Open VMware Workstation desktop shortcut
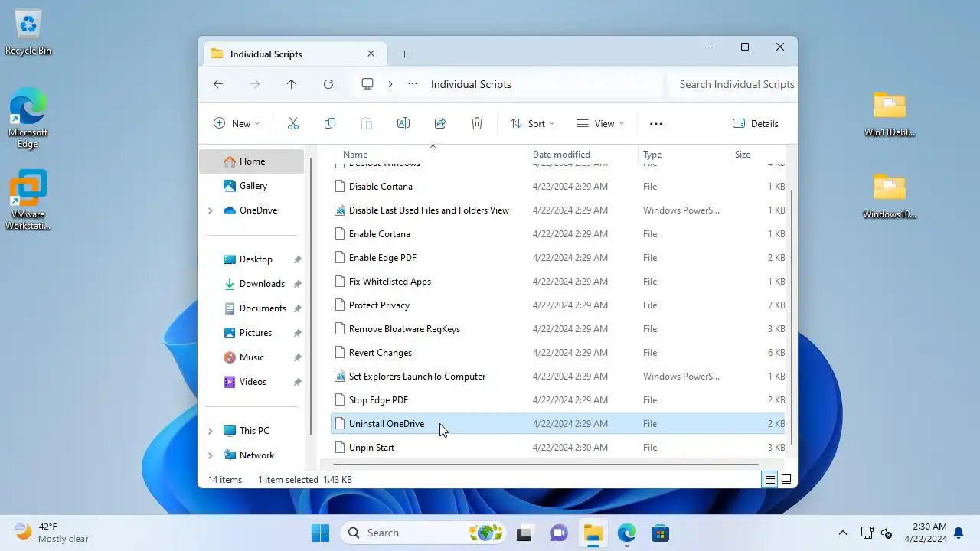The image size is (980, 551). (x=28, y=201)
